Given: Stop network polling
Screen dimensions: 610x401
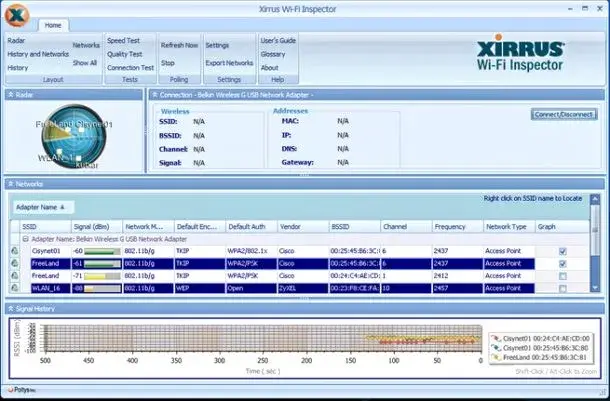Looking at the screenshot, I should (168, 63).
